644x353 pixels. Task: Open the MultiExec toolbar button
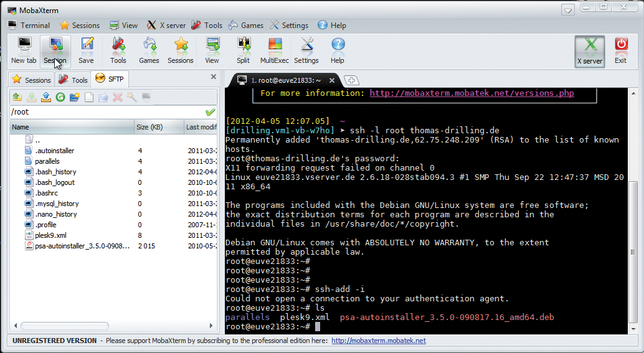click(275, 50)
